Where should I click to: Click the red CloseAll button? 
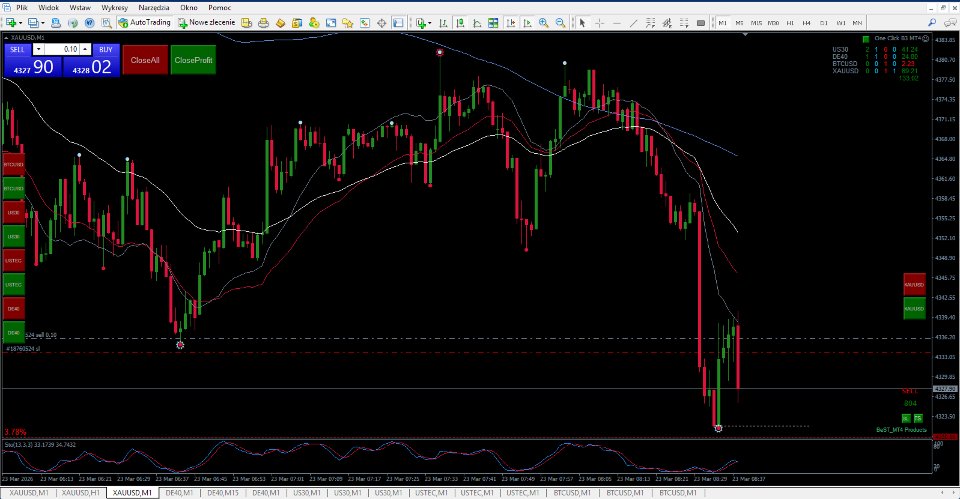(x=145, y=60)
